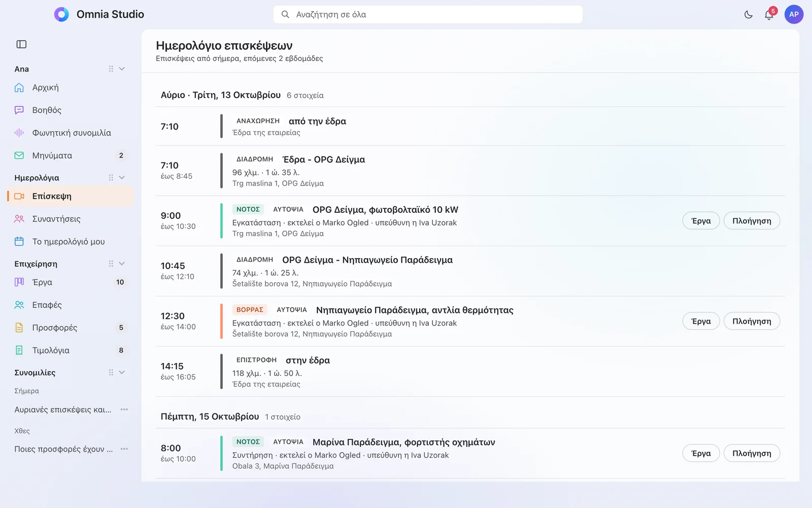This screenshot has width=812, height=508.
Task: Collapse the Επιχείρηση section chevron
Action: (122, 264)
